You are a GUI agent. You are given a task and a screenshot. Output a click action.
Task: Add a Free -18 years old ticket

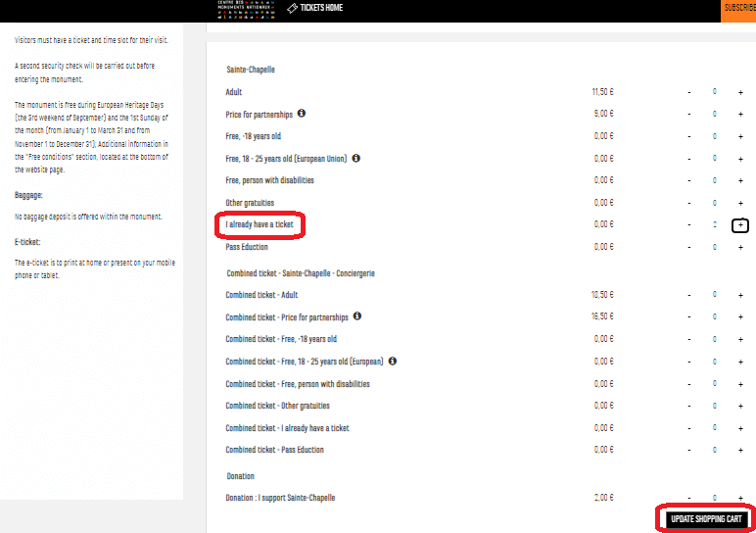(x=740, y=136)
